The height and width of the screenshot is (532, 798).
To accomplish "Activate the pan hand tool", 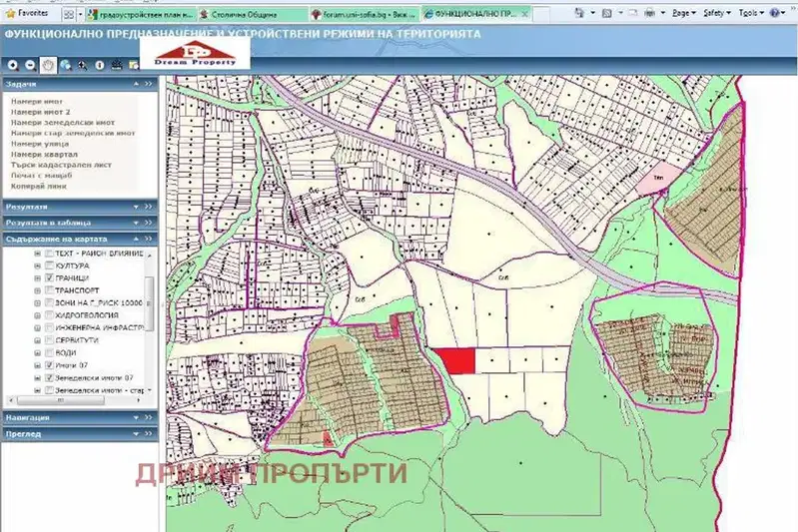I will pyautogui.click(x=48, y=65).
